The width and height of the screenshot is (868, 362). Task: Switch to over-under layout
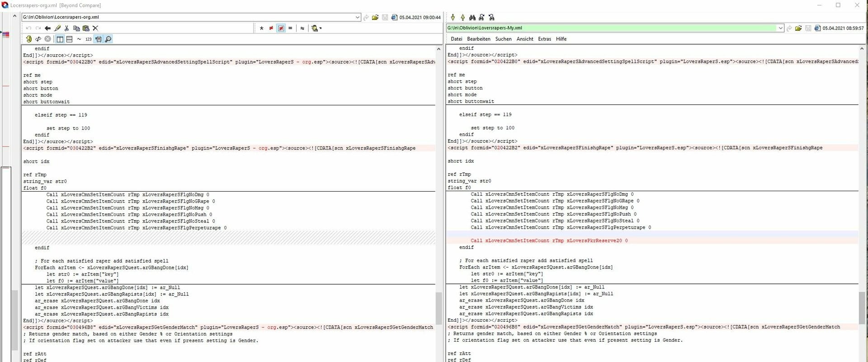(69, 39)
